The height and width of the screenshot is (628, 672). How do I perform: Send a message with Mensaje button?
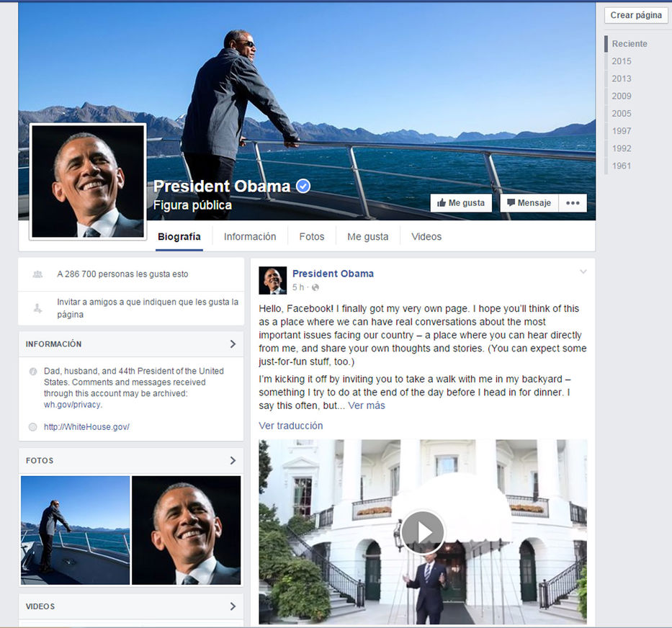(529, 203)
